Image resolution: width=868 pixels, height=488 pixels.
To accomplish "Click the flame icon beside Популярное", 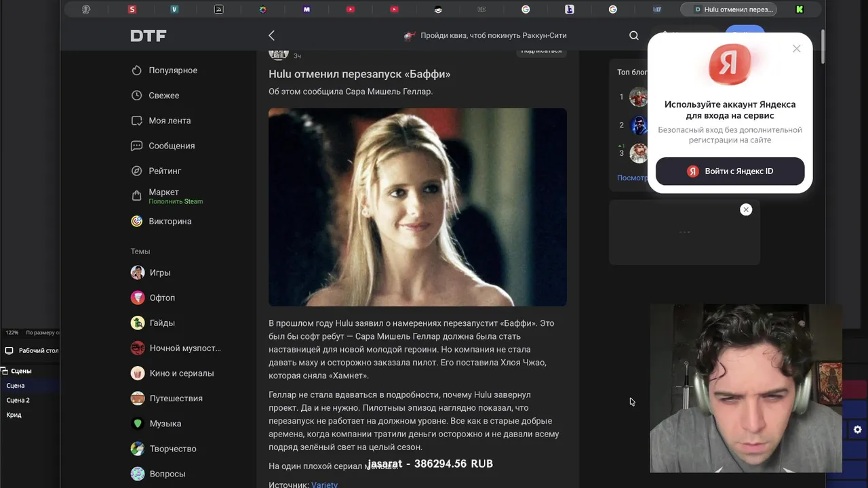I will 137,70.
